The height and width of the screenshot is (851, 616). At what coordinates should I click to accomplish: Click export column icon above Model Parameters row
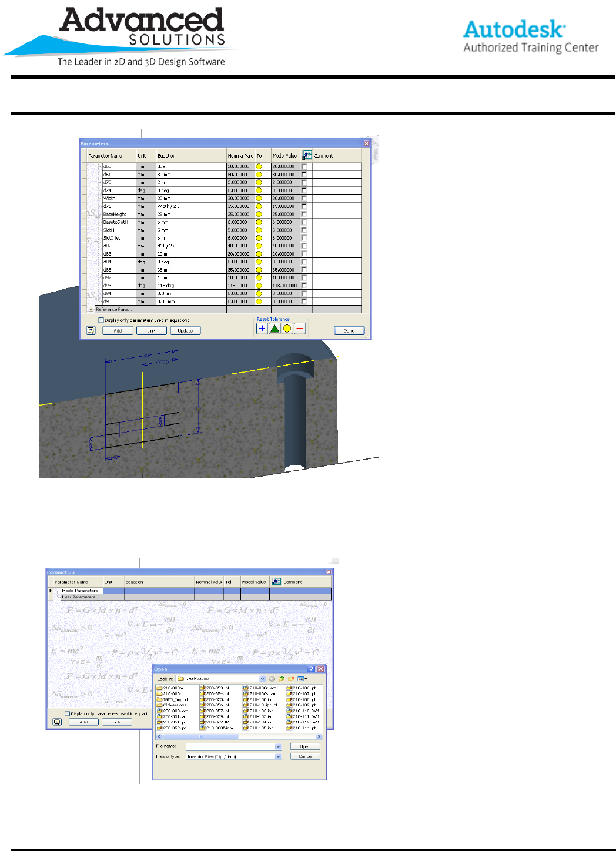pyautogui.click(x=276, y=581)
